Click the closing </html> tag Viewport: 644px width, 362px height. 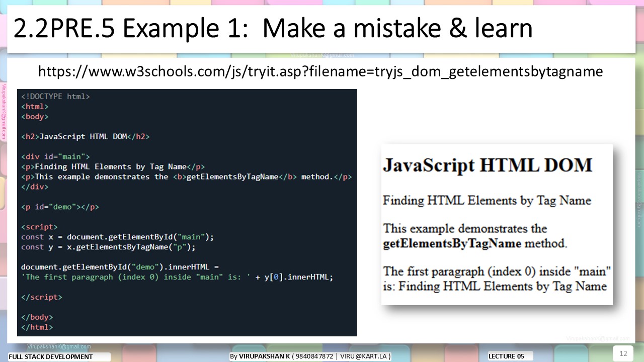point(37,327)
